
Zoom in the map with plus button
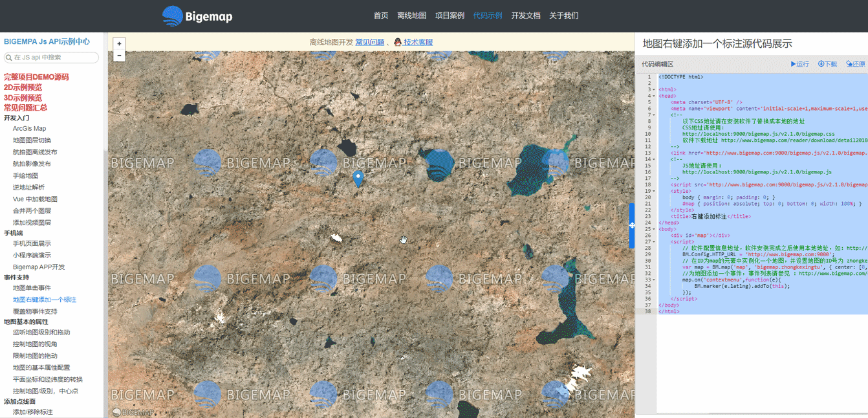(x=119, y=44)
